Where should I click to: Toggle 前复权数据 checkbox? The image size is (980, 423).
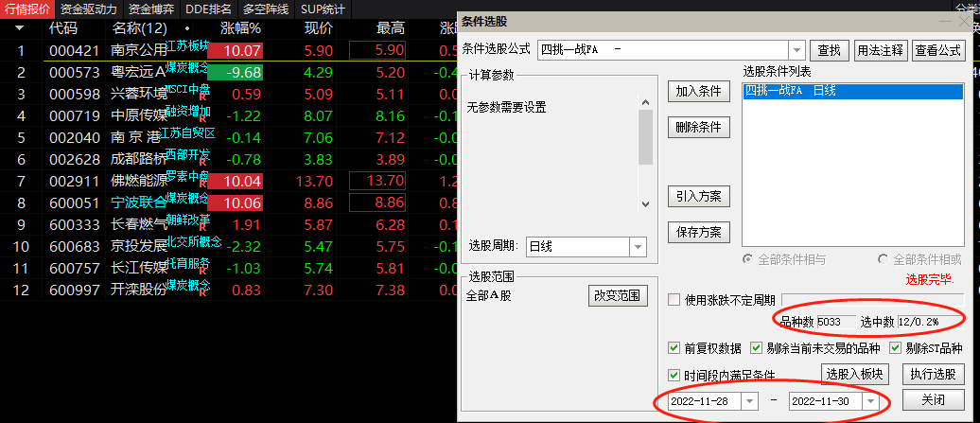tap(674, 348)
